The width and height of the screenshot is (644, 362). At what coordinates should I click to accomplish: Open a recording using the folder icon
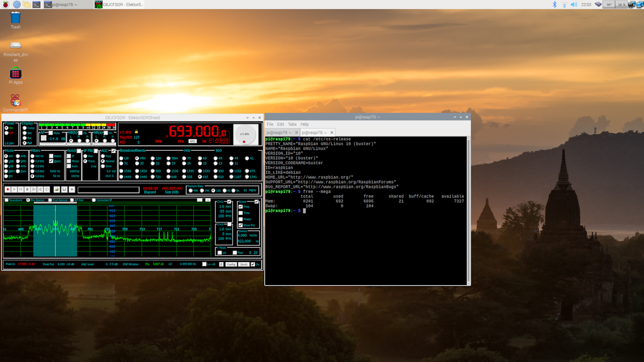pos(57,190)
